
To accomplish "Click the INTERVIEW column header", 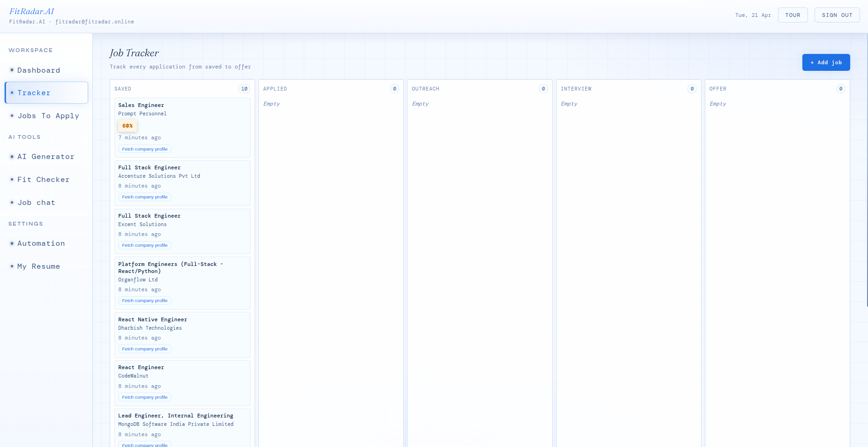I will point(576,89).
